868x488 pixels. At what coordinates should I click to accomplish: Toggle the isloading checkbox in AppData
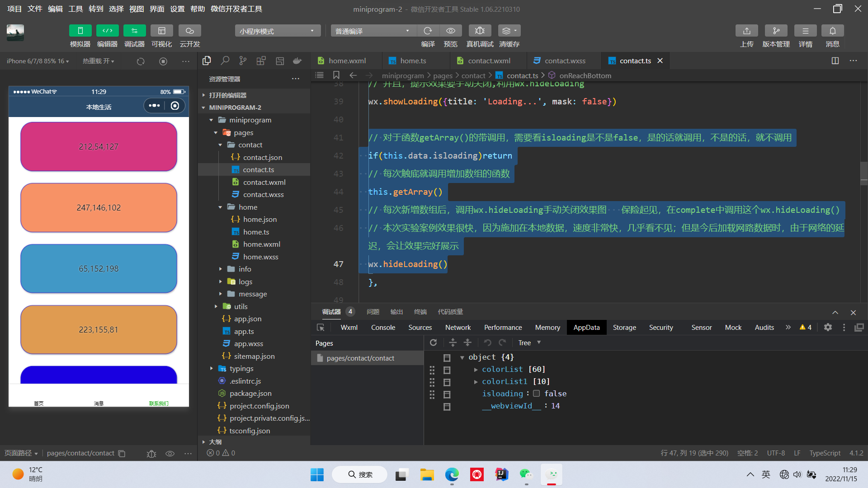[536, 394]
